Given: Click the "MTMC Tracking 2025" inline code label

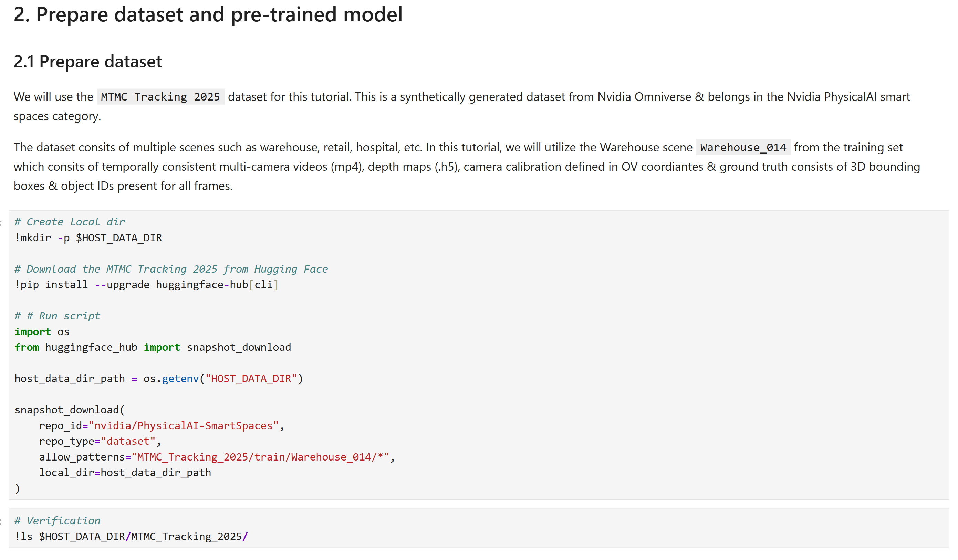Looking at the screenshot, I should (160, 97).
